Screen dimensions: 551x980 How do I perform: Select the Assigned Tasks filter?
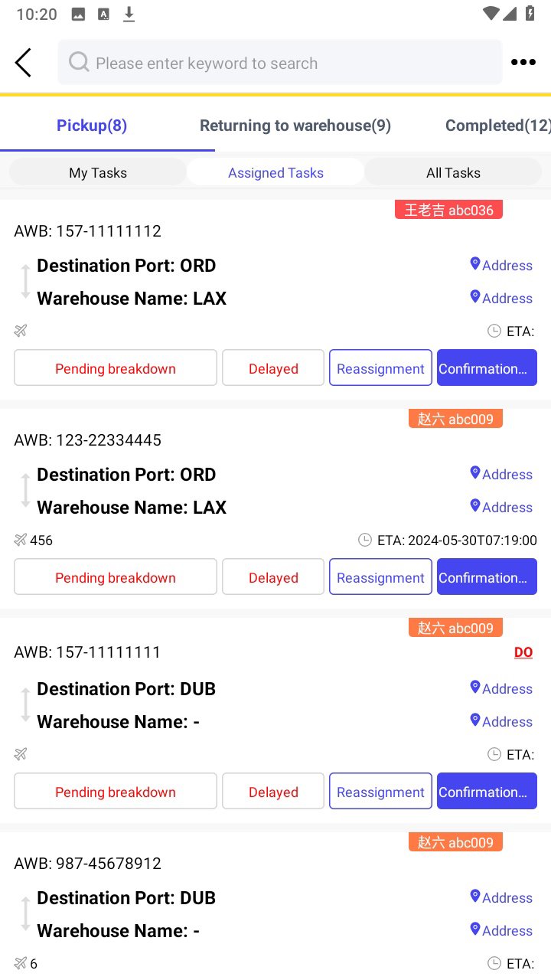pyautogui.click(x=275, y=172)
